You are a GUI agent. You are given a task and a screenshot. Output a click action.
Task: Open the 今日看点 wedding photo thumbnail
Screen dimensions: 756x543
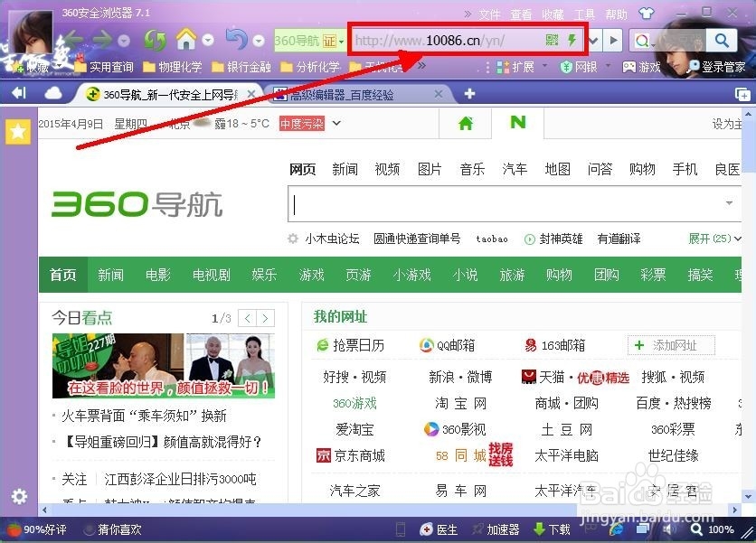[231, 365]
